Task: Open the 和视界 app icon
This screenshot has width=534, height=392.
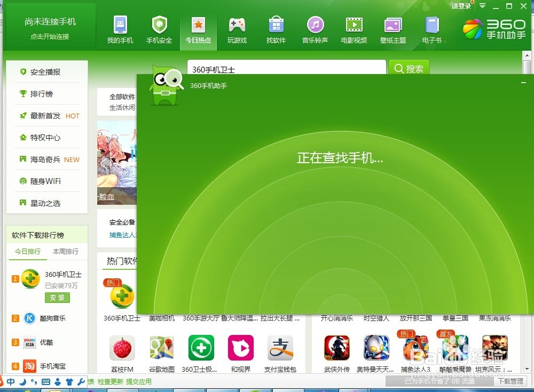Action: point(241,348)
